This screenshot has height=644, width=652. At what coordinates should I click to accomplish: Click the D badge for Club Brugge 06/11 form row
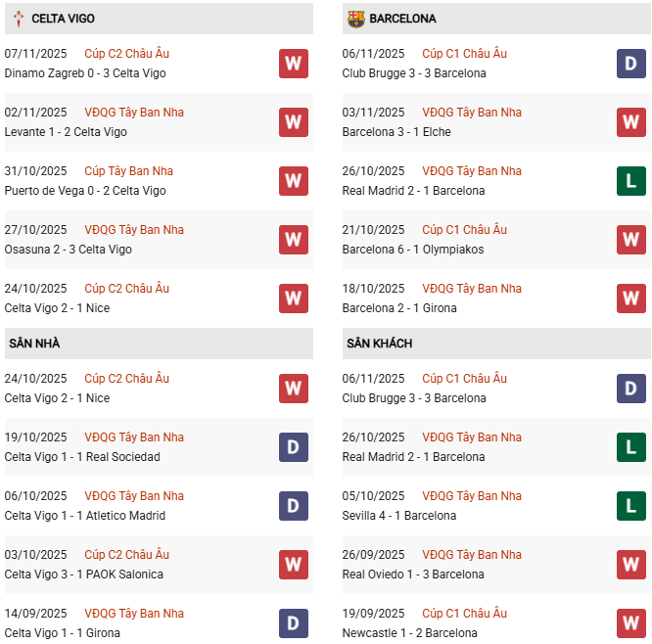[x=631, y=64]
